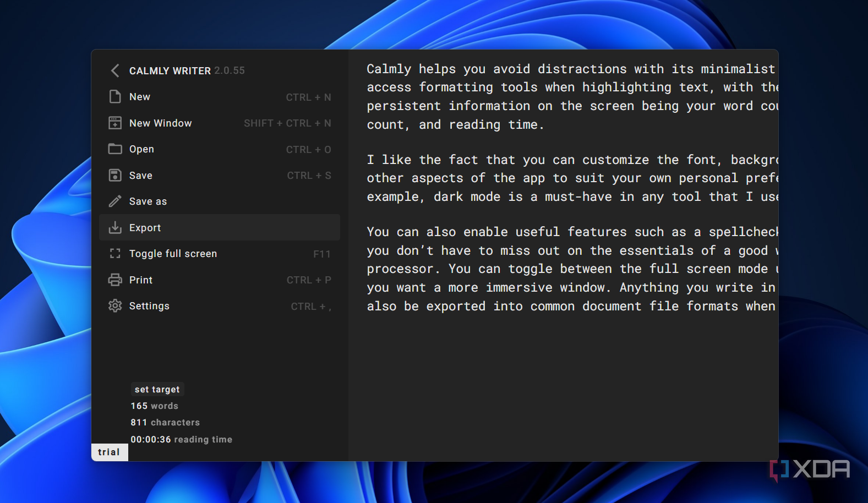
Task: Click the Print printer icon
Action: click(x=115, y=280)
